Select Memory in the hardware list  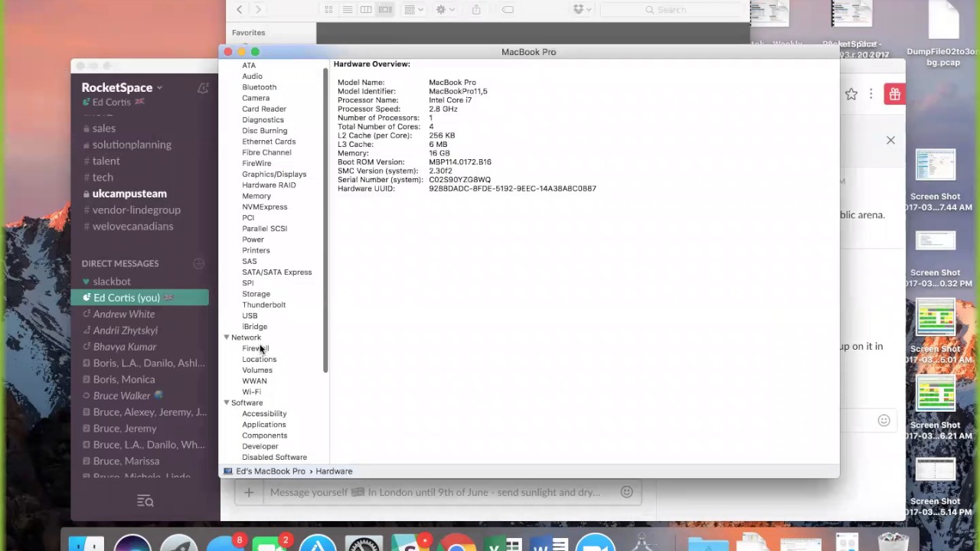tap(256, 196)
